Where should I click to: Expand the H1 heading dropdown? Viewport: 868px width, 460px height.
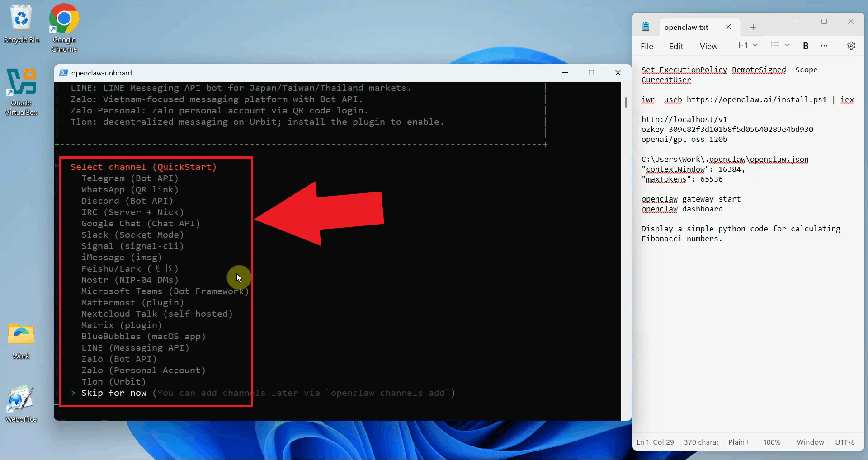point(748,46)
